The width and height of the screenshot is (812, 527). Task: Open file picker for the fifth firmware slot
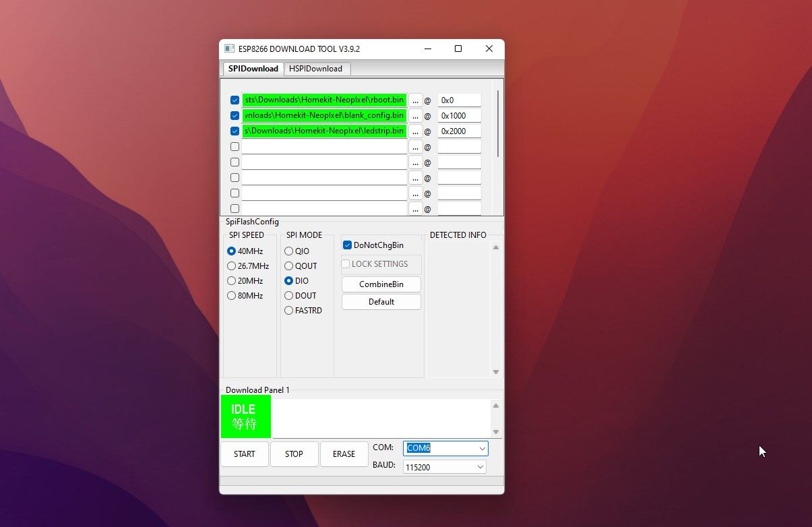click(x=415, y=162)
